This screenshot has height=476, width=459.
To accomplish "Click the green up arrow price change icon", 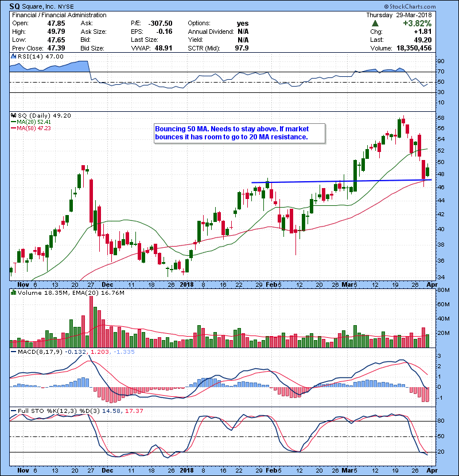I will (375, 23).
